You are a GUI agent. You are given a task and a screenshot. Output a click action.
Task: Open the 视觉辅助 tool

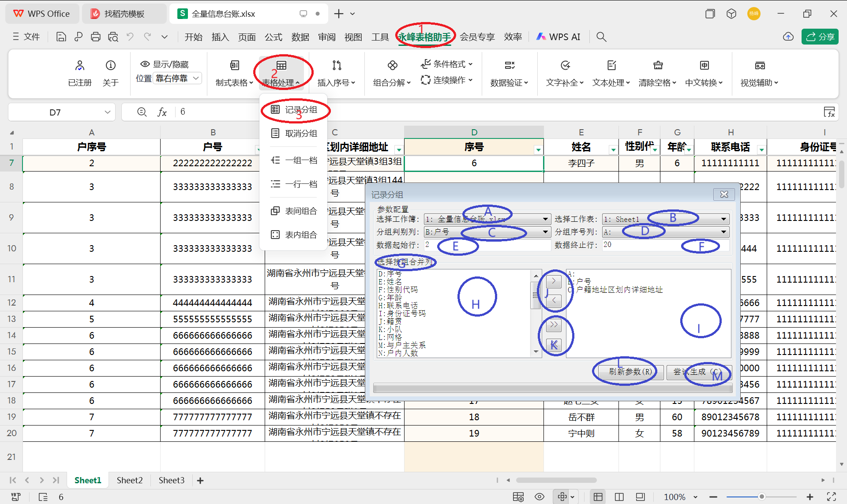[x=760, y=73]
